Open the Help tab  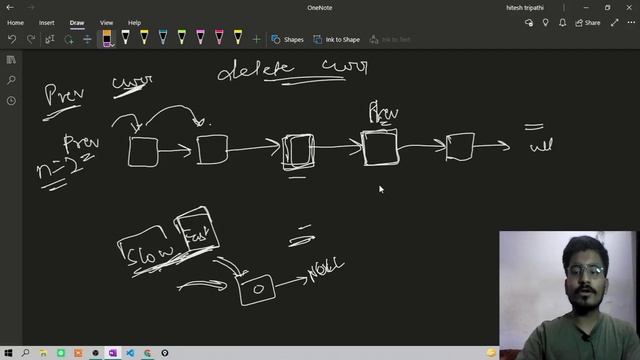(134, 23)
